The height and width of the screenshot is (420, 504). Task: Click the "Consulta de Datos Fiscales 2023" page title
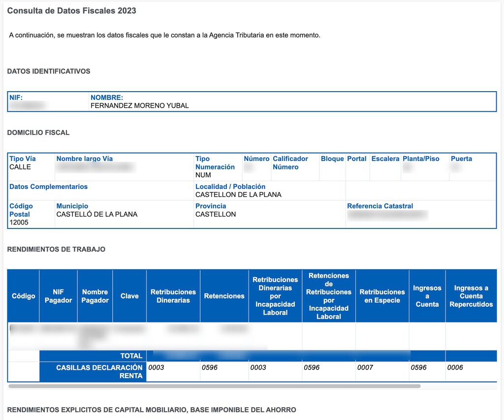pyautogui.click(x=72, y=11)
